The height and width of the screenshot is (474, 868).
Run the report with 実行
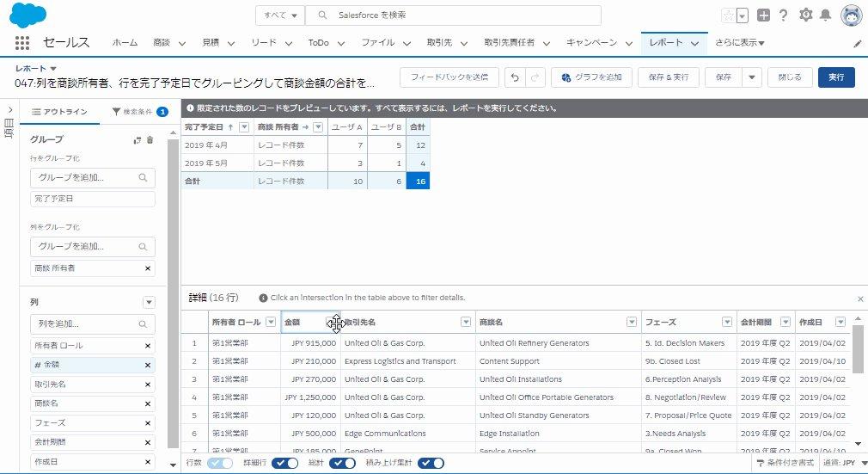836,77
